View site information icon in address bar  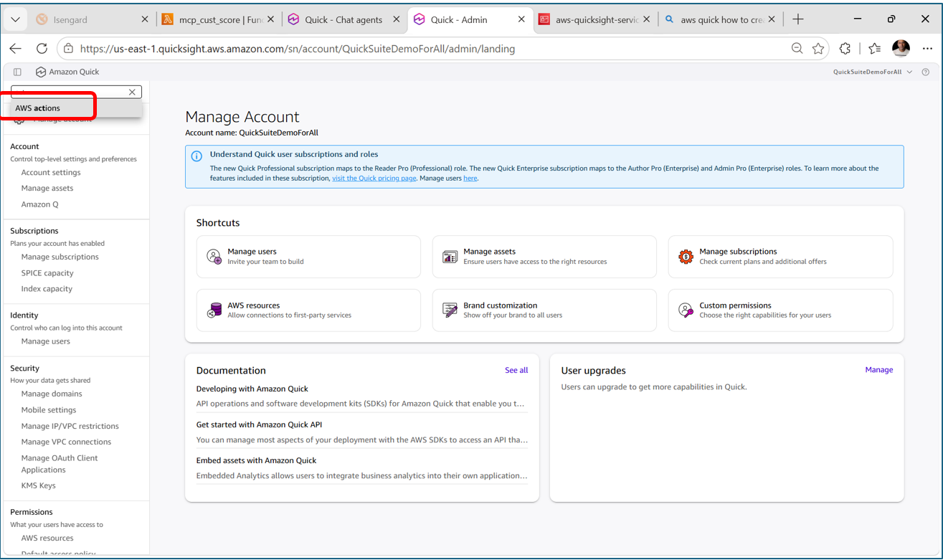[68, 49]
